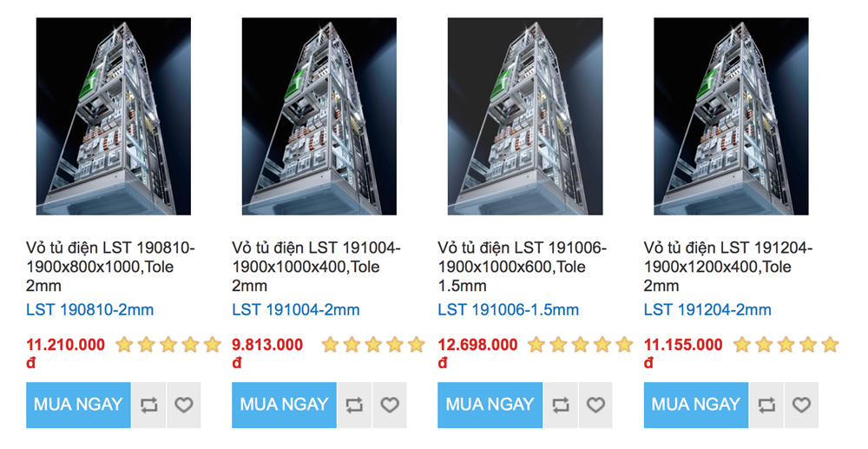Click compare icon for LST 191004 product
This screenshot has height=449, width=868.
coord(354,405)
